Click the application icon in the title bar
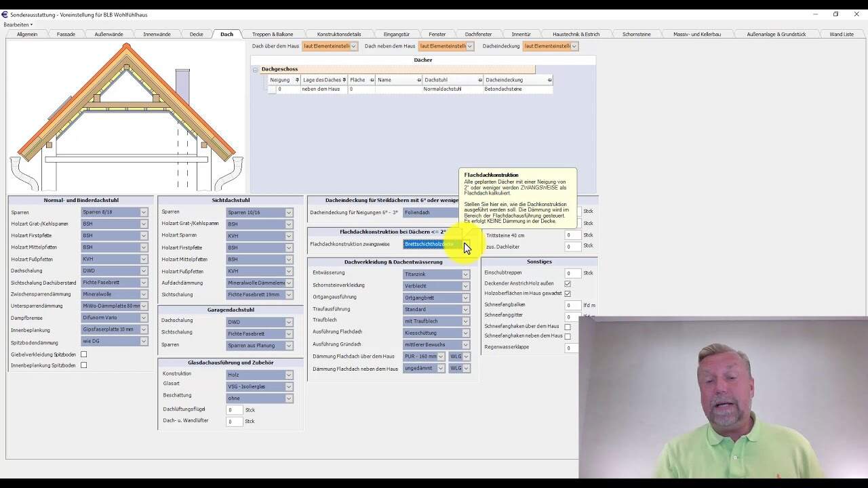The width and height of the screenshot is (868, 488). tap(5, 14)
